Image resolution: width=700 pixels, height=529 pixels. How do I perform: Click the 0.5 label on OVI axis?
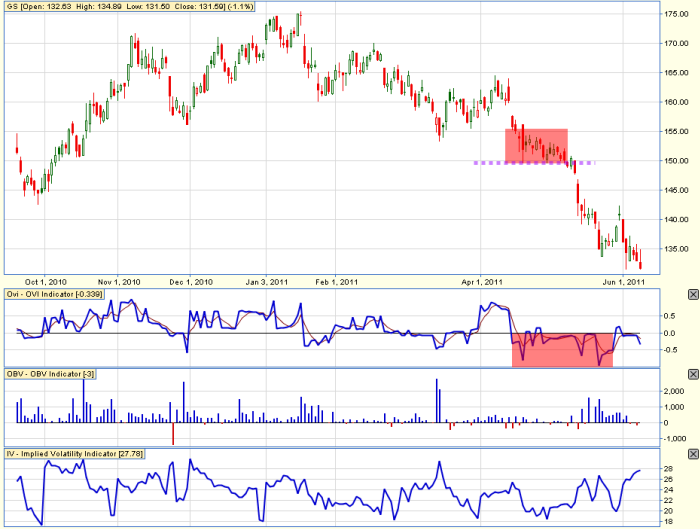point(669,316)
